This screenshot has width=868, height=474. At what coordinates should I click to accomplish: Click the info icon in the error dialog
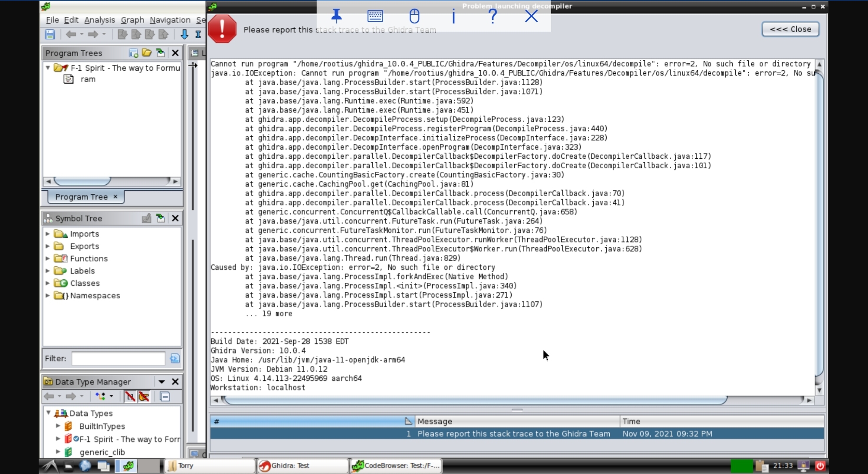point(454,17)
